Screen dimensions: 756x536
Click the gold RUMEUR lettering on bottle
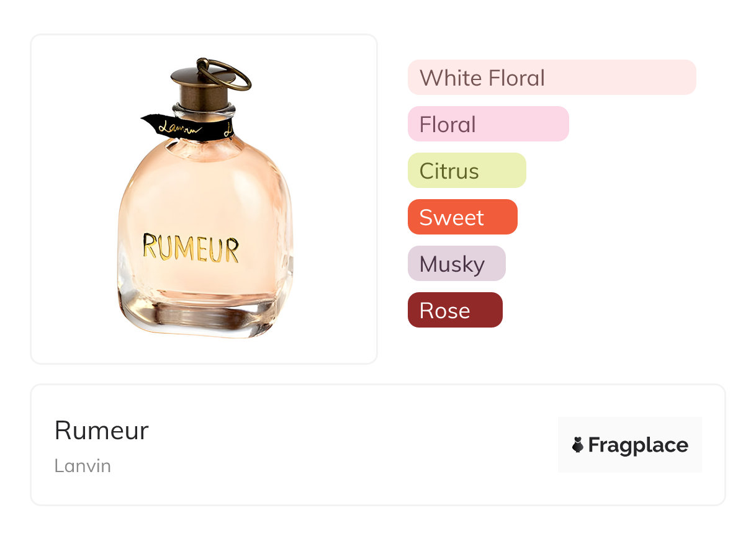191,247
